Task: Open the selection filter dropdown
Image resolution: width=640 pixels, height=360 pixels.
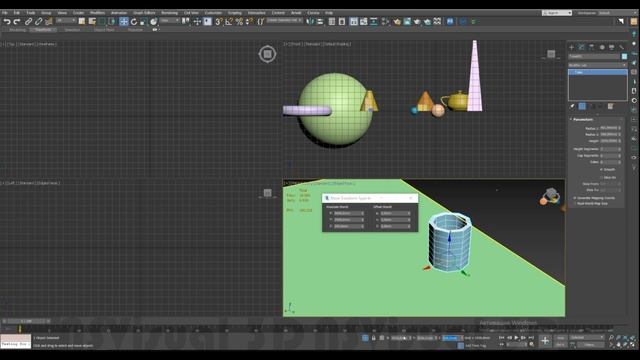Action: click(x=66, y=20)
